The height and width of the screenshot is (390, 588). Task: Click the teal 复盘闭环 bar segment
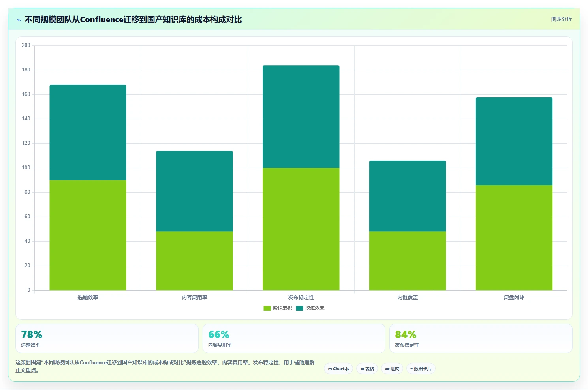pyautogui.click(x=514, y=141)
